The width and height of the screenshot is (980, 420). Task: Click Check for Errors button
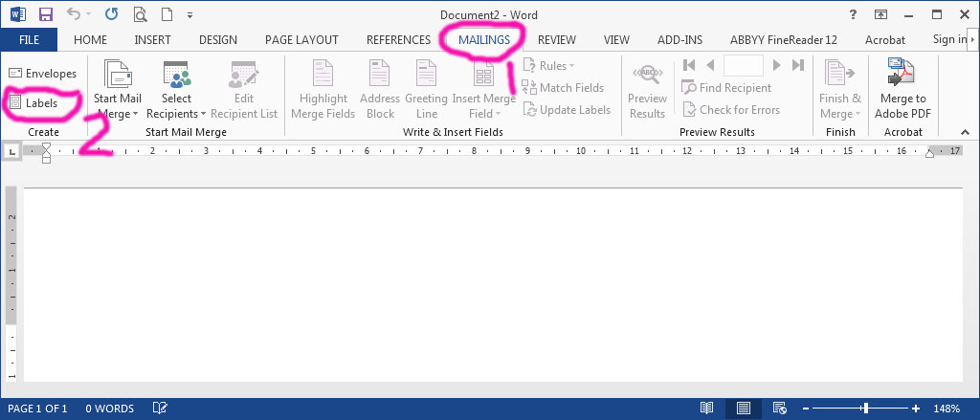click(731, 109)
